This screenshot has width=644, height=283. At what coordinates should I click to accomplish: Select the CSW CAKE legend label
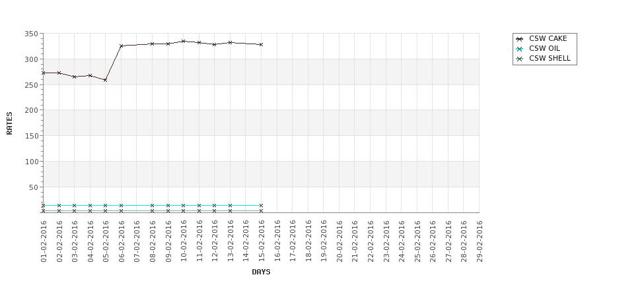[x=548, y=38]
